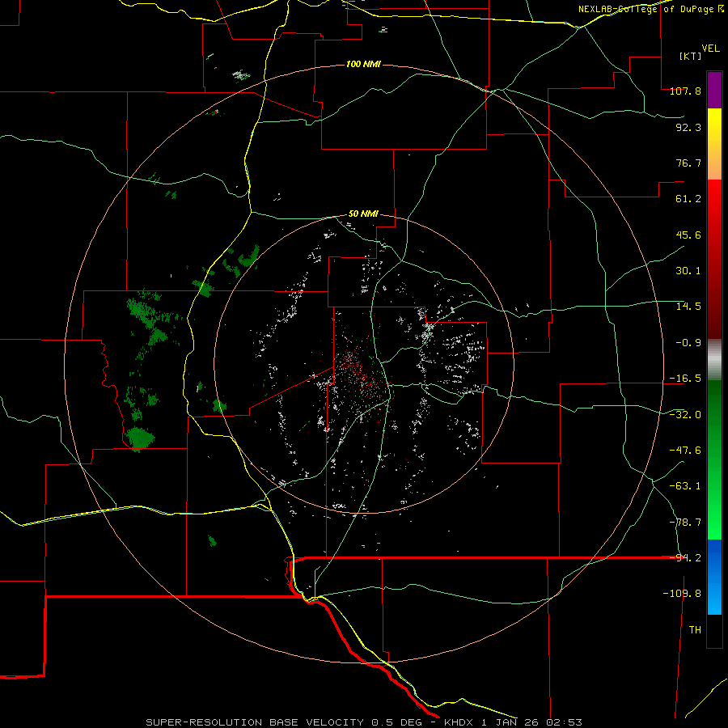Click the -16.5 legend value
728x728 pixels.
[685, 379]
